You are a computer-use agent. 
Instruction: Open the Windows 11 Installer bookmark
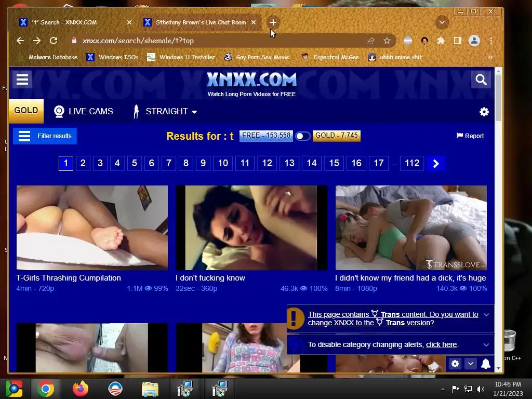click(x=181, y=57)
